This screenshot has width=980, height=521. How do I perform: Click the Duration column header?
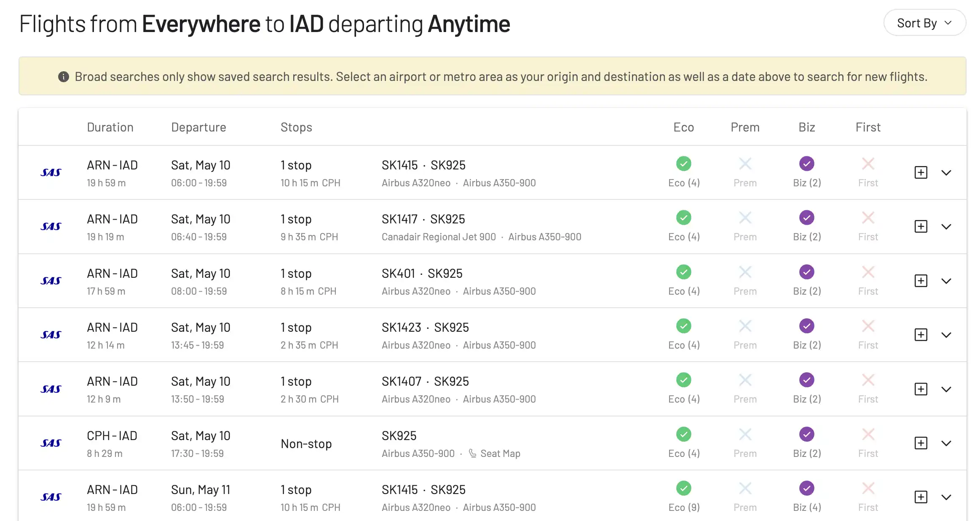[x=110, y=127]
